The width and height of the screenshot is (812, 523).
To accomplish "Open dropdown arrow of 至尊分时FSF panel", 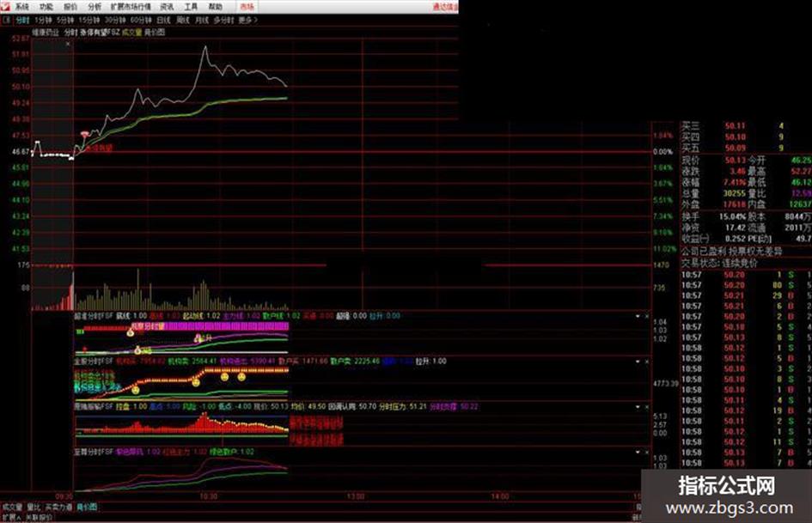I will coord(638,452).
